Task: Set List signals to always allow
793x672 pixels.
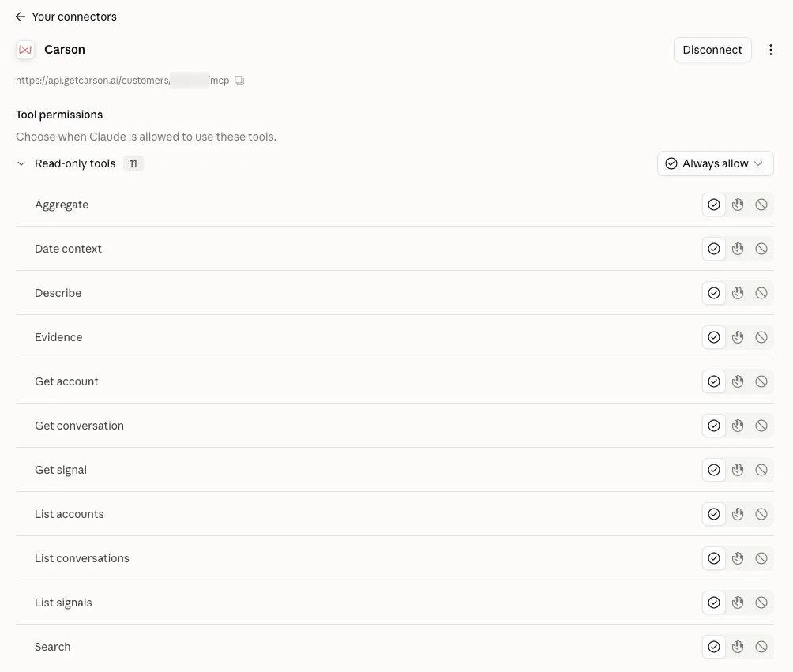Action: pyautogui.click(x=713, y=603)
